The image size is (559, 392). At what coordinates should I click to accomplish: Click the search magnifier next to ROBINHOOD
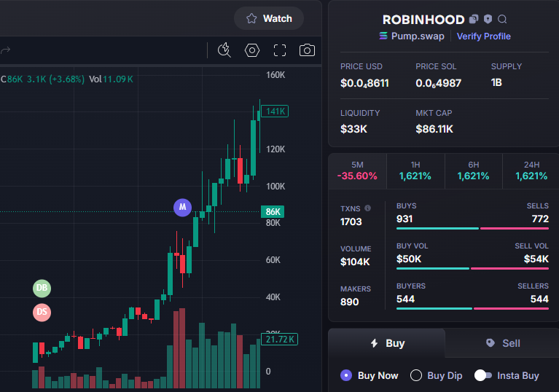502,19
